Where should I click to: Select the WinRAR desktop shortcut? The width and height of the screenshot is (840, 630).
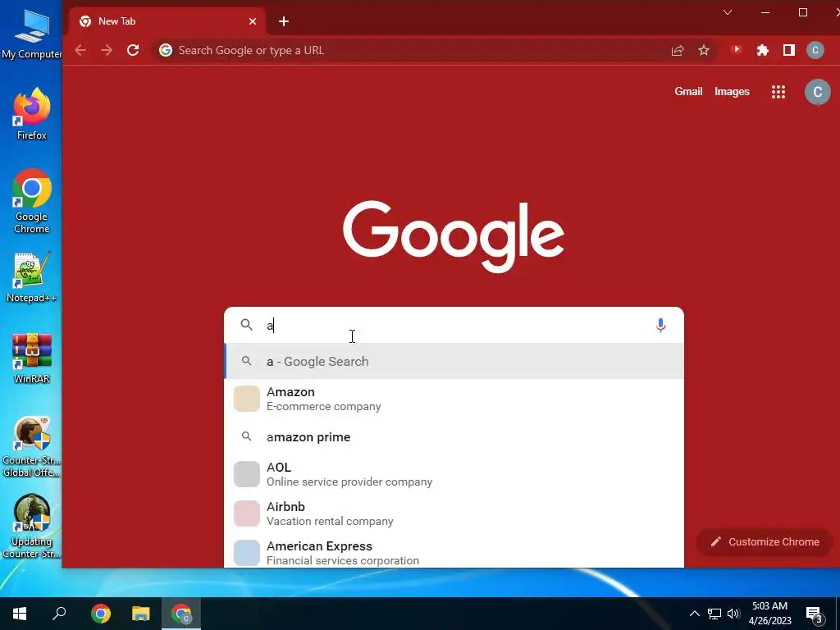tap(32, 358)
